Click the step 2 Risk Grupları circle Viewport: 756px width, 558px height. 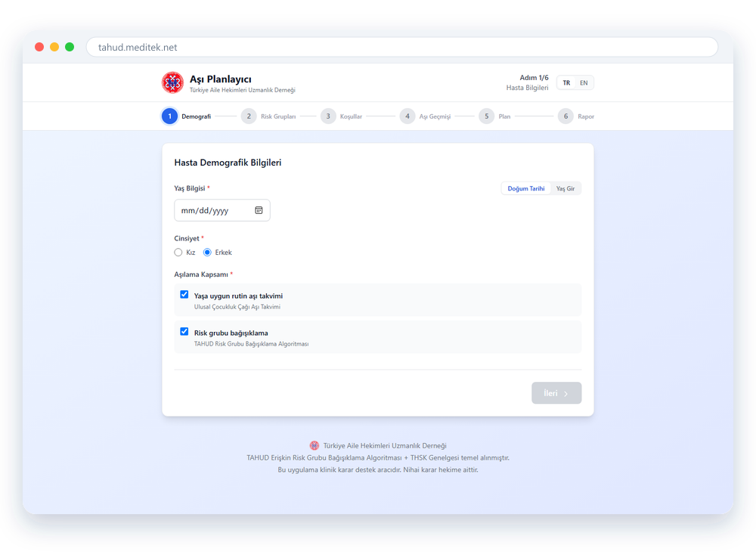[249, 116]
